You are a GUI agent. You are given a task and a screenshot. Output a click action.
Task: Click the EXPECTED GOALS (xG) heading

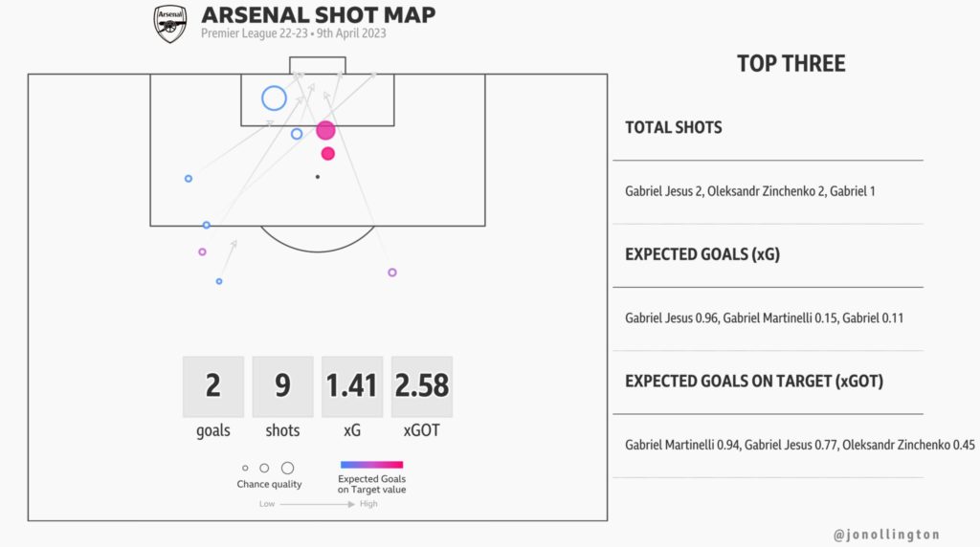pyautogui.click(x=702, y=254)
